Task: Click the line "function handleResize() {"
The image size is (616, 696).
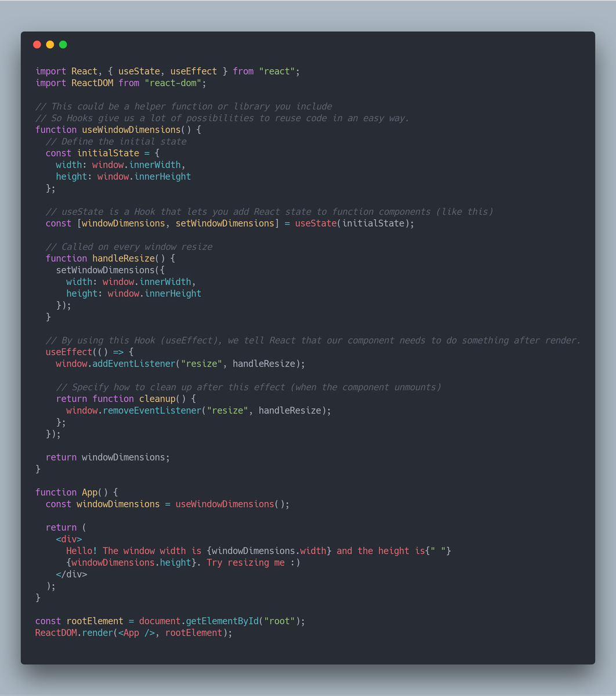Action: point(110,258)
